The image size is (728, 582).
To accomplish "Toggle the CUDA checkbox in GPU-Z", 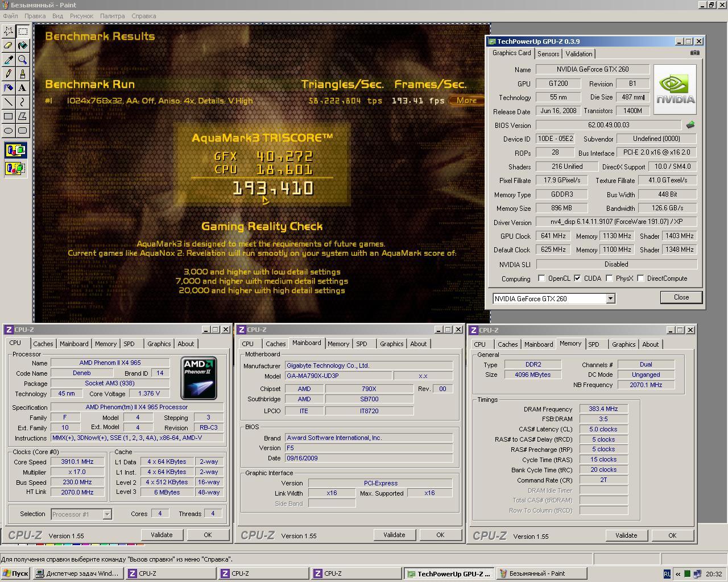I will 577,278.
